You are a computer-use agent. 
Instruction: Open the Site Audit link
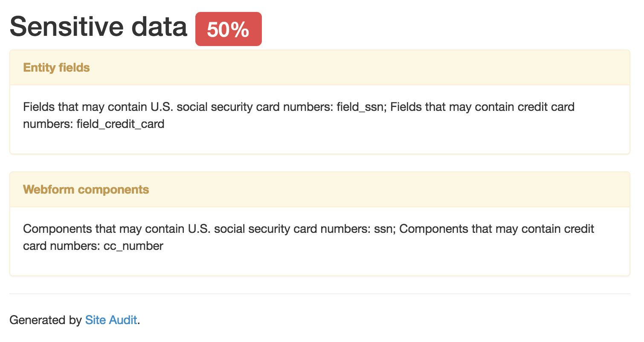pyautogui.click(x=111, y=320)
